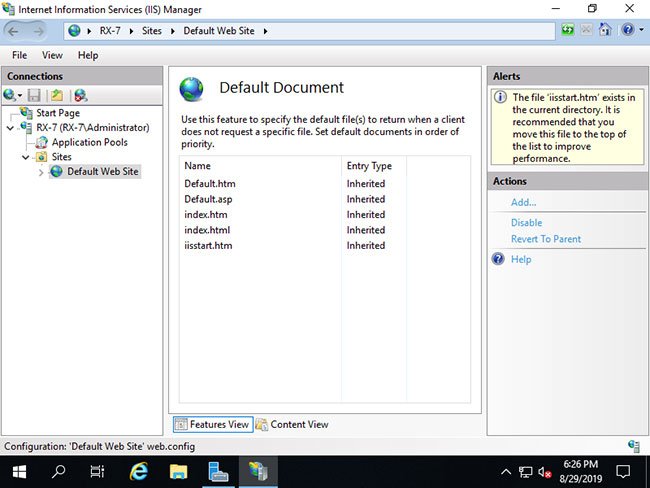Image resolution: width=650 pixels, height=488 pixels.
Task: Click the taskbar Search magnifier
Action: pyautogui.click(x=58, y=472)
